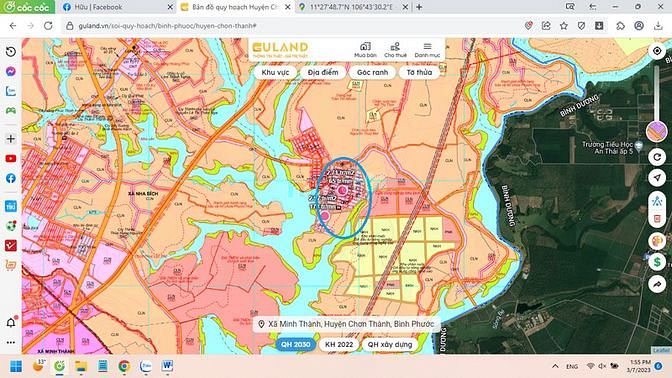The height and width of the screenshot is (378, 672).
Task: Open a new browser tab
Action: [419, 7]
